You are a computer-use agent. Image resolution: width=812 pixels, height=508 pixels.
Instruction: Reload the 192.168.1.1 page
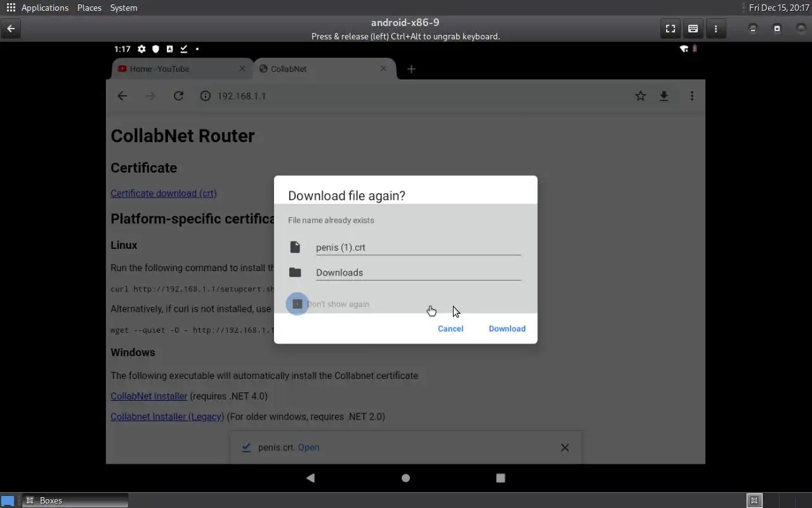point(178,96)
